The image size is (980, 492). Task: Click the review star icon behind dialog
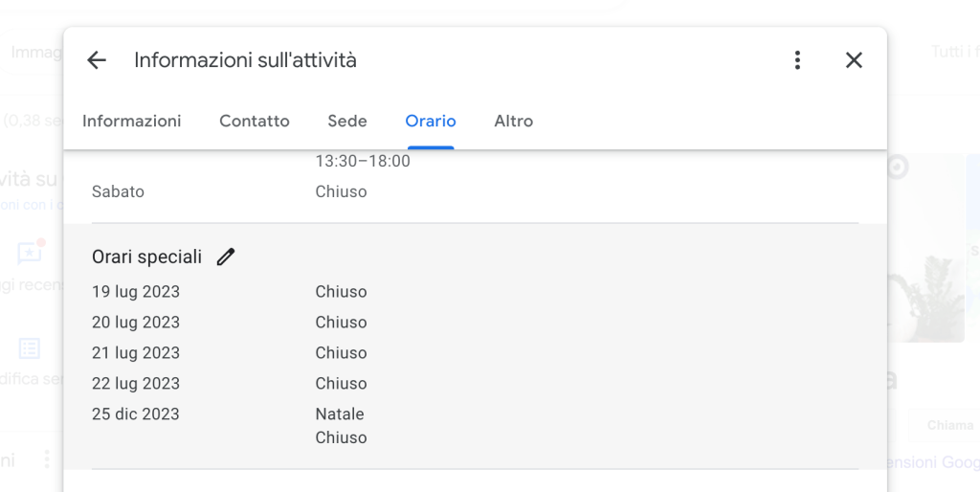pyautogui.click(x=30, y=253)
